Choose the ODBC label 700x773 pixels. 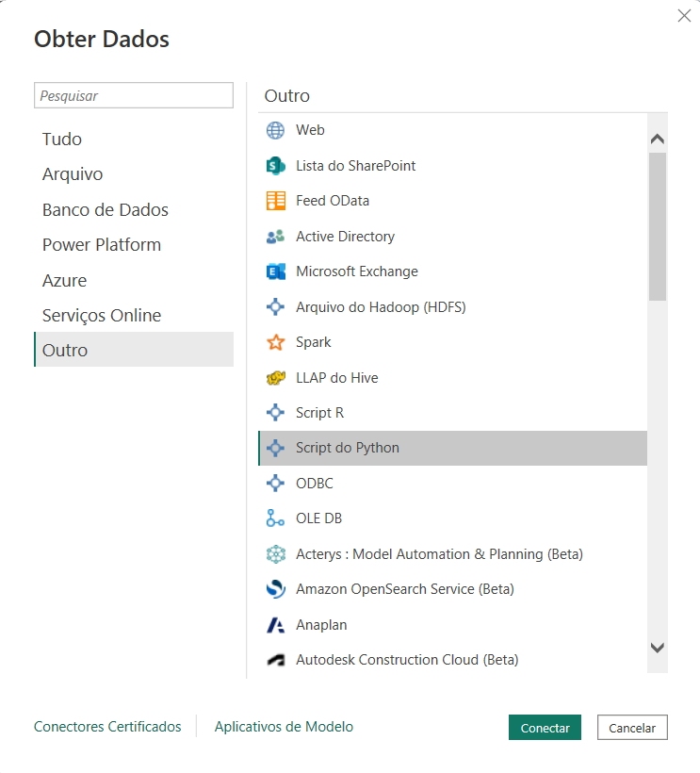click(x=315, y=483)
